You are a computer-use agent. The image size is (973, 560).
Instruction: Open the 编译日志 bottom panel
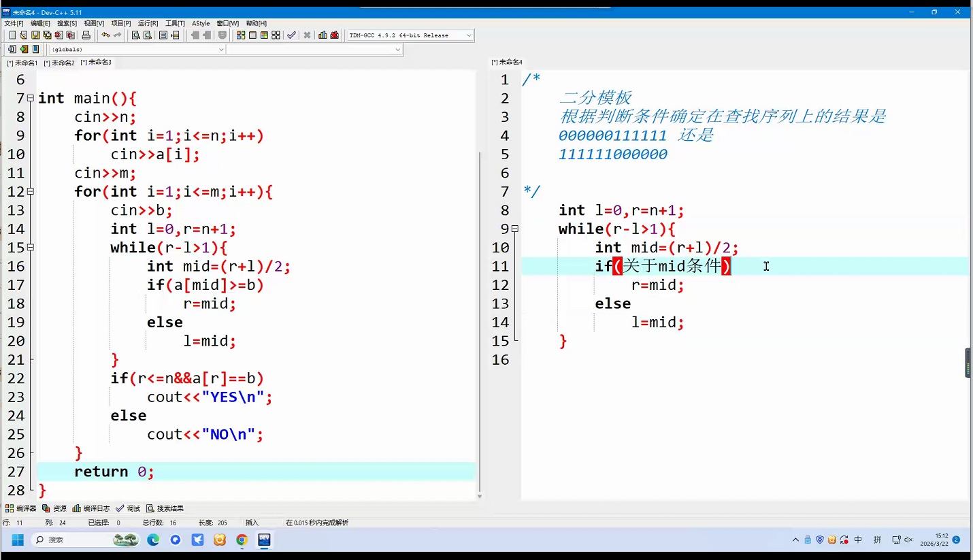click(x=91, y=508)
